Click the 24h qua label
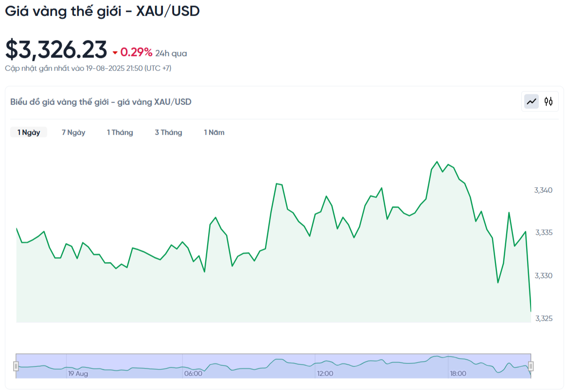The height and width of the screenshot is (392, 567). point(171,53)
